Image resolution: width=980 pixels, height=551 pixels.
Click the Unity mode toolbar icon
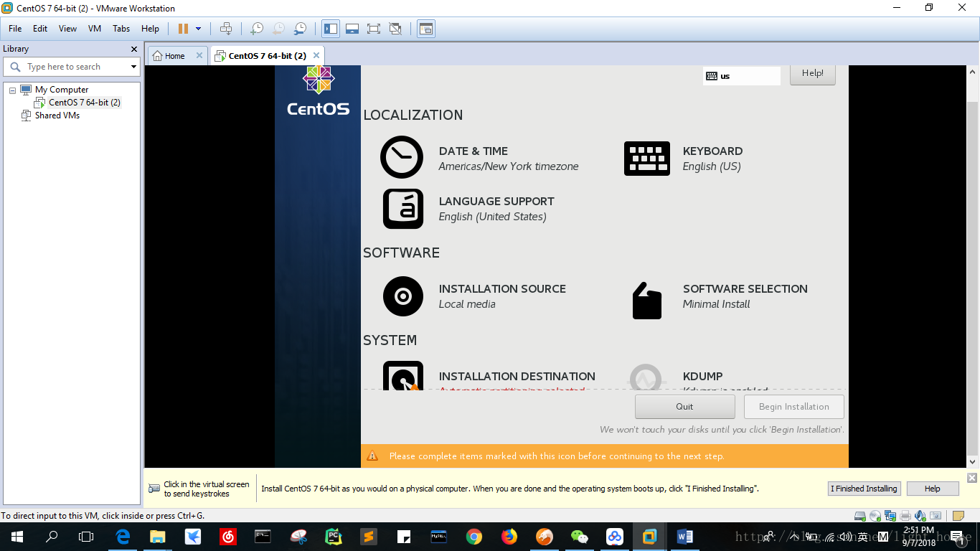[395, 29]
